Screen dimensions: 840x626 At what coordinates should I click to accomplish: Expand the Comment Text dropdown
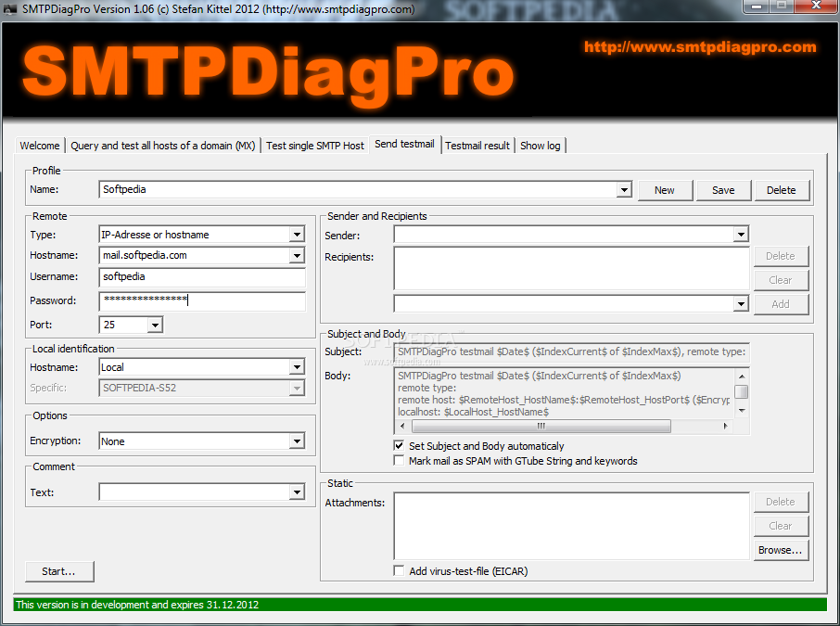coord(297,492)
